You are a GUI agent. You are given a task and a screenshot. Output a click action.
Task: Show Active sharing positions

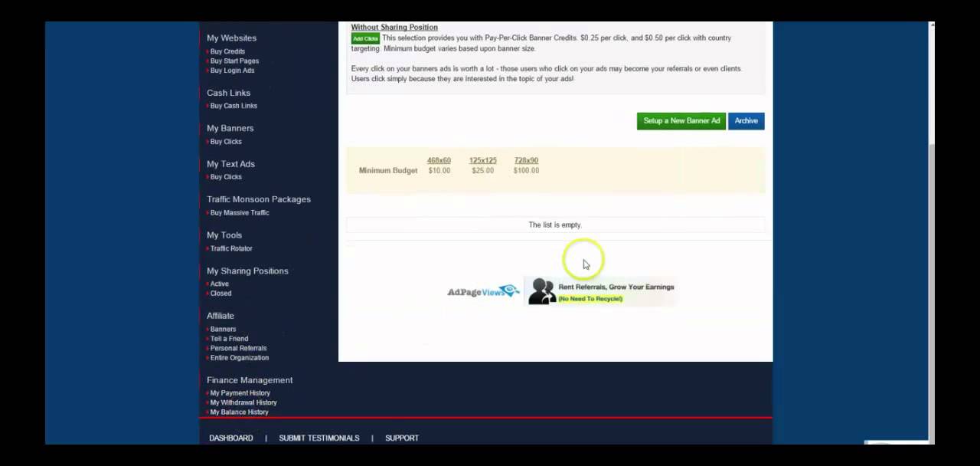tap(220, 284)
